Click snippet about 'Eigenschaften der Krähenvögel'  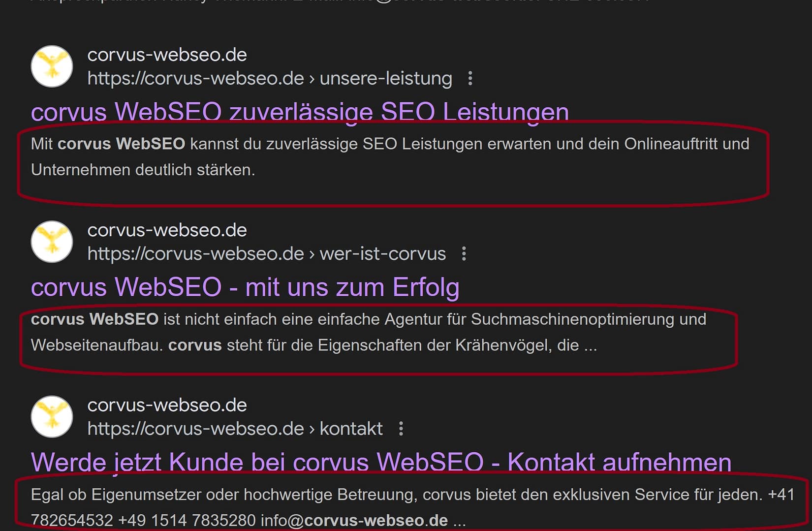(x=369, y=332)
